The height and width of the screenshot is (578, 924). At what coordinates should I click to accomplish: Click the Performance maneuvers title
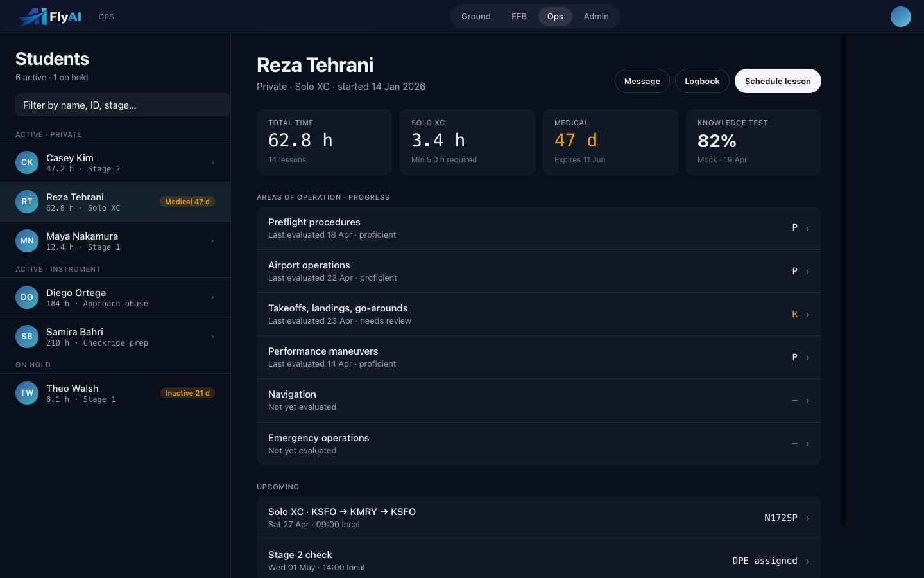point(323,351)
